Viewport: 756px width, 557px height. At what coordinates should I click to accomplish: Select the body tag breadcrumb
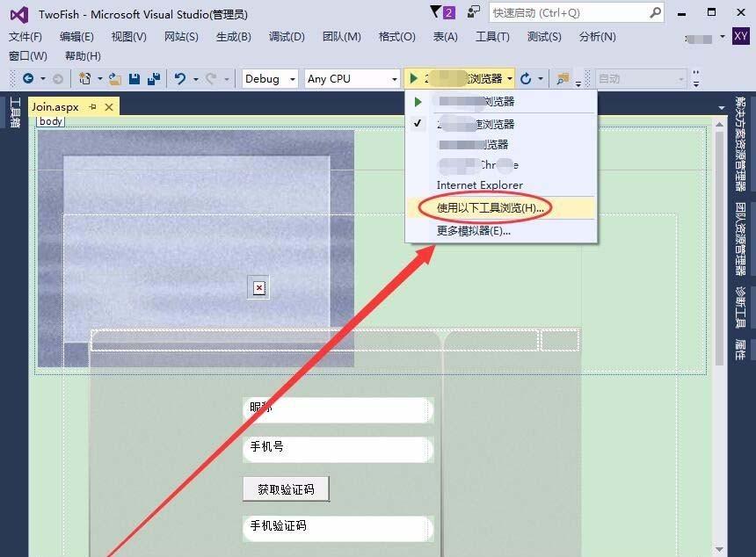coord(50,120)
